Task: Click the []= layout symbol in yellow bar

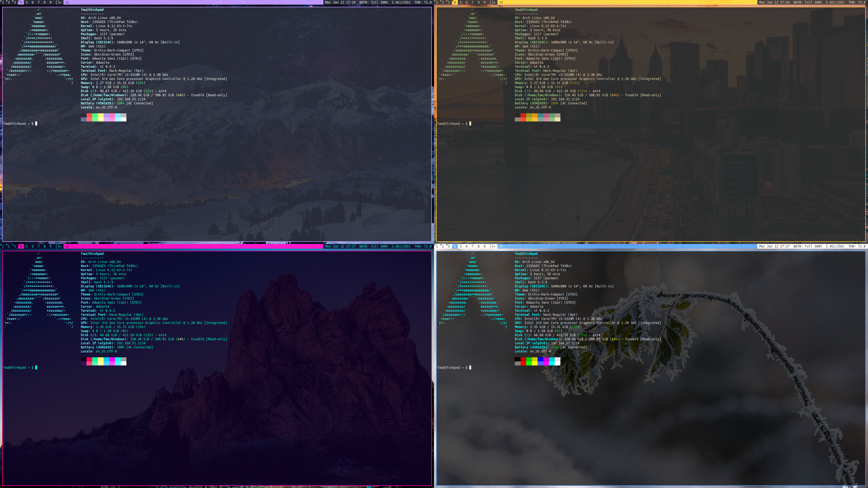Action: (493, 2)
